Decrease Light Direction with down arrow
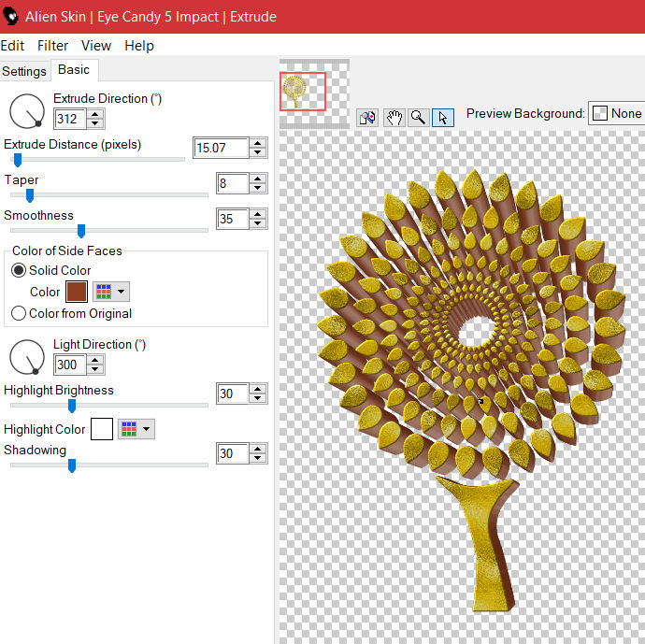The image size is (645, 644). point(95,369)
